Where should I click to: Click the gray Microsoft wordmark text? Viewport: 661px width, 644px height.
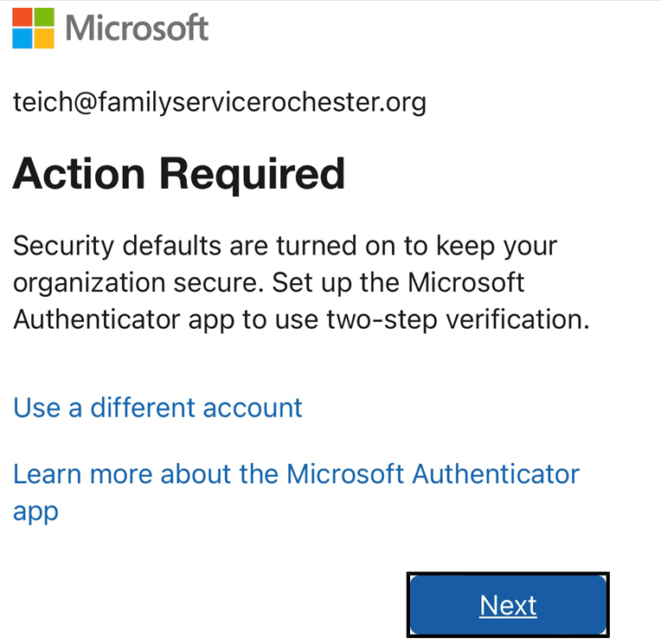(137, 29)
